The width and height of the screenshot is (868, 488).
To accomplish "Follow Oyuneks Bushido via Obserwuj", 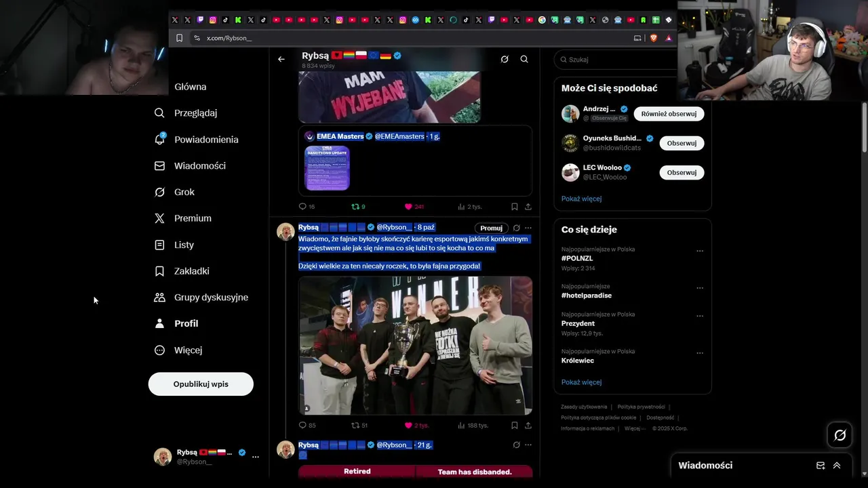I will click(682, 143).
